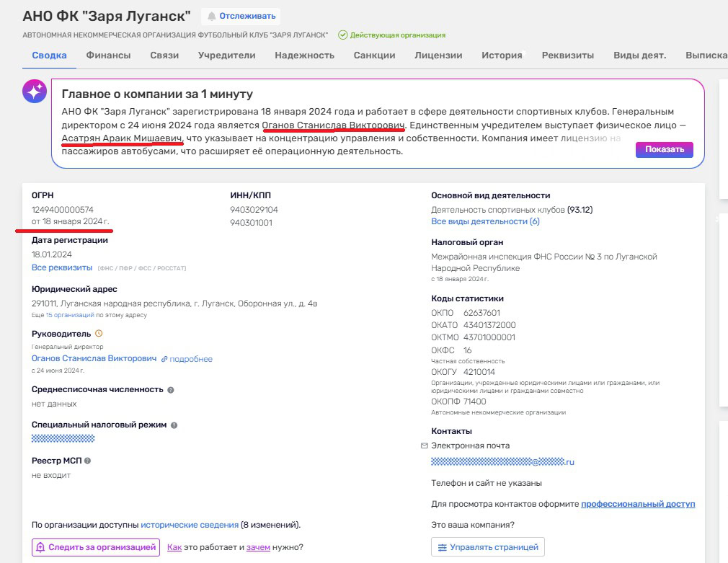The height and width of the screenshot is (563, 728).
Task: Open the Все реквизиты link
Action: (62, 267)
